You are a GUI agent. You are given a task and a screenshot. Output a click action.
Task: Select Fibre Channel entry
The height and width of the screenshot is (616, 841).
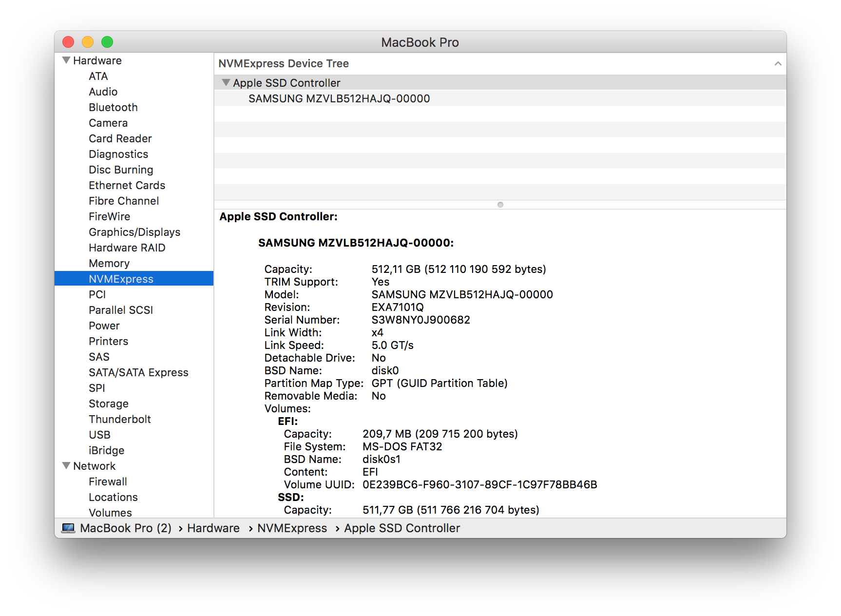tap(124, 201)
